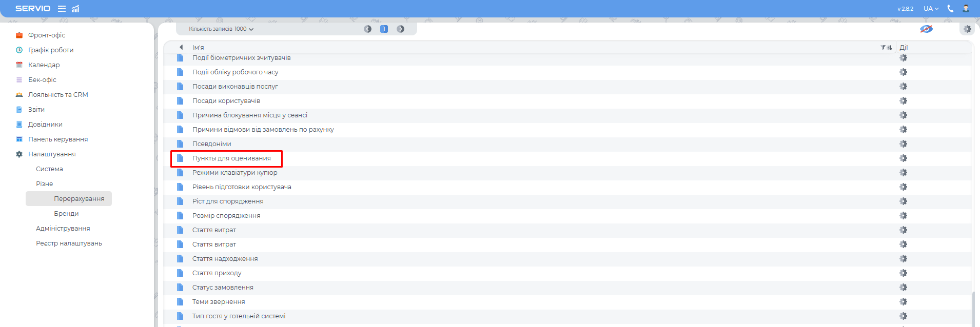Image resolution: width=980 pixels, height=327 pixels.
Task: Open the user profile avatar
Action: coord(966,9)
